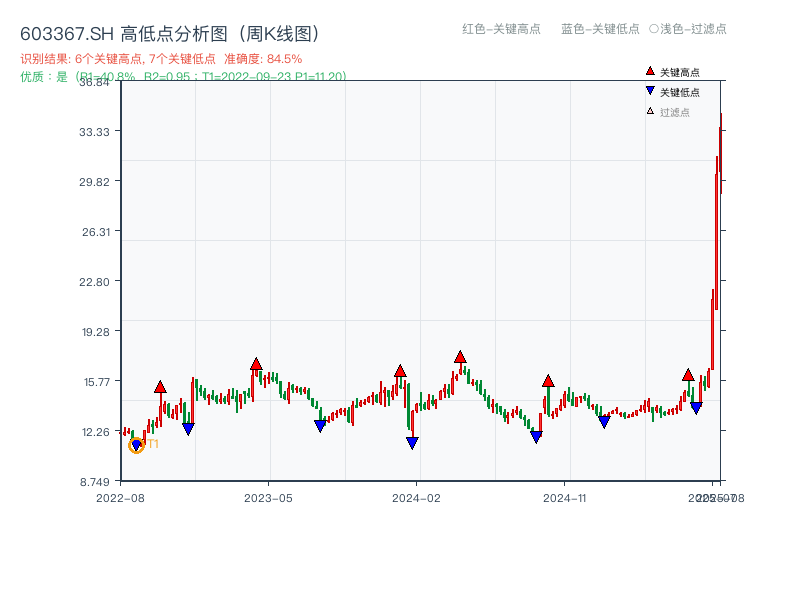Click the y-axis value 19.28
Screen dimensions: 800x600
[x=96, y=332]
